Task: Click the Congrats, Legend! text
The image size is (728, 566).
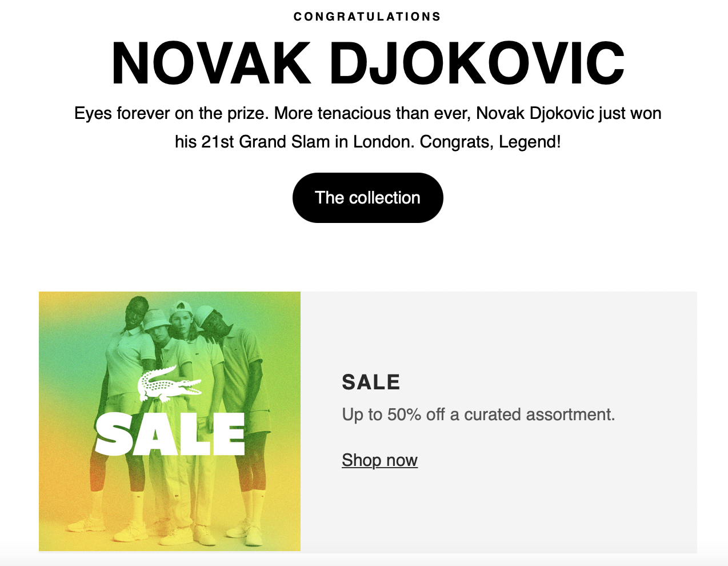Action: click(x=490, y=141)
